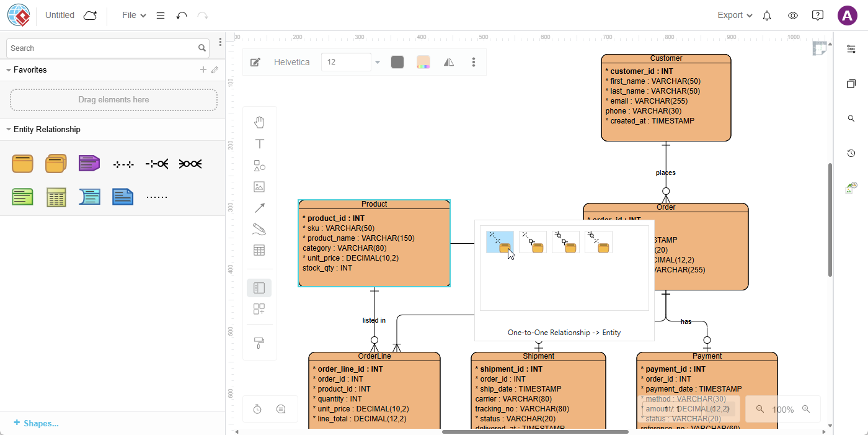868x435 pixels.
Task: Open the comments speech bubble icon
Action: [281, 409]
